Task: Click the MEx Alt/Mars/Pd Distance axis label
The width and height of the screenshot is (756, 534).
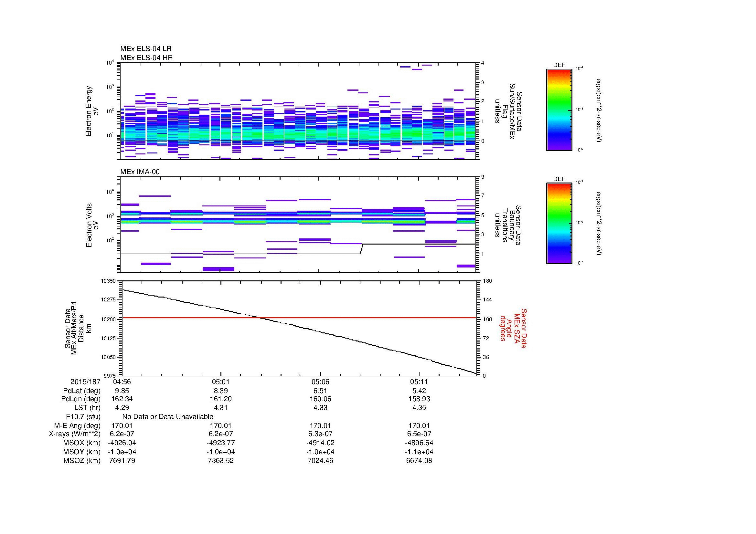Action: coord(77,328)
